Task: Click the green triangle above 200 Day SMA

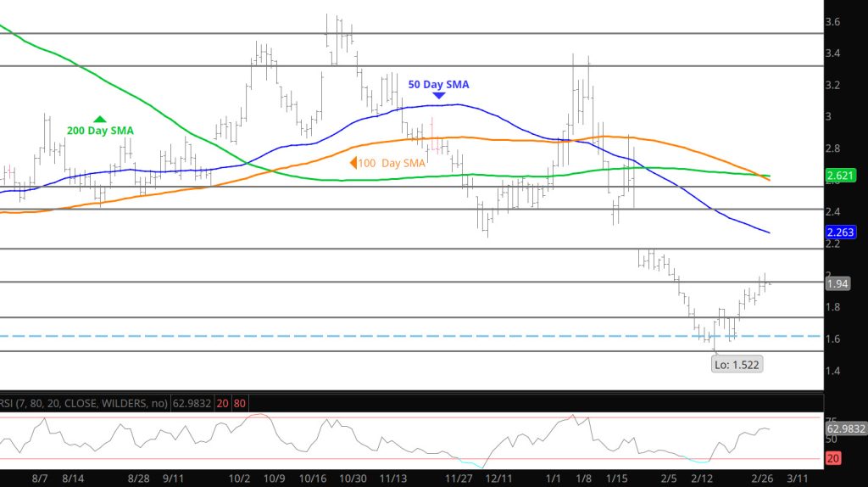Action: (100, 120)
